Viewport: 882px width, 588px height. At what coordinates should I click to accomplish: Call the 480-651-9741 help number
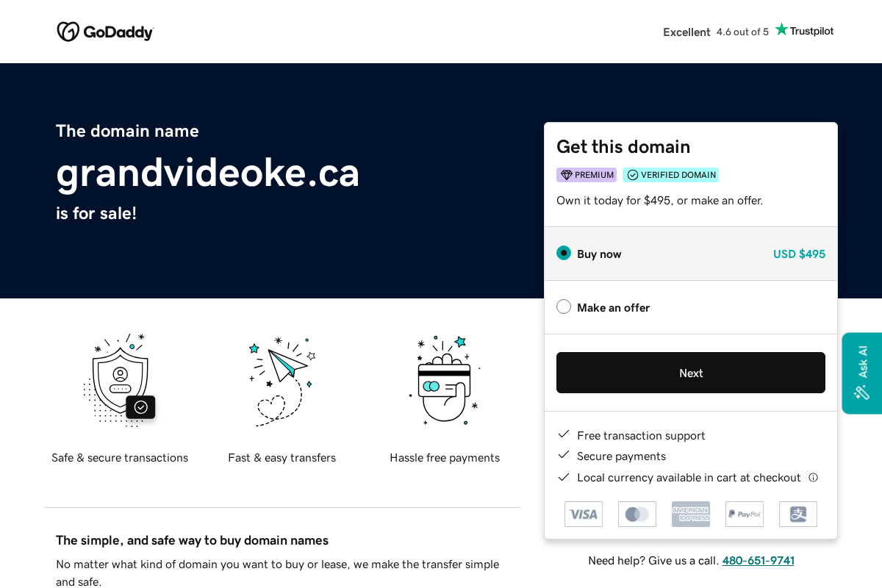758,560
